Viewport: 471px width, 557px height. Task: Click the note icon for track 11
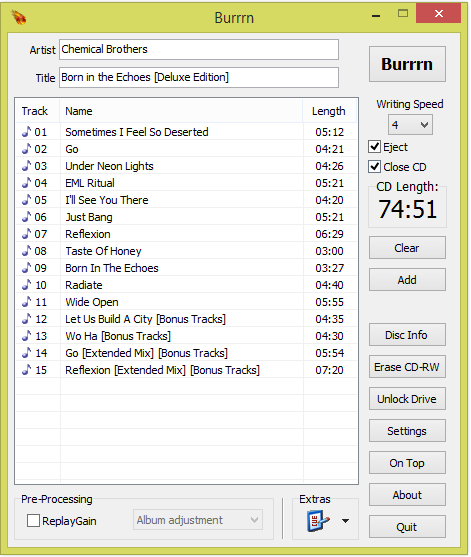[x=26, y=302]
